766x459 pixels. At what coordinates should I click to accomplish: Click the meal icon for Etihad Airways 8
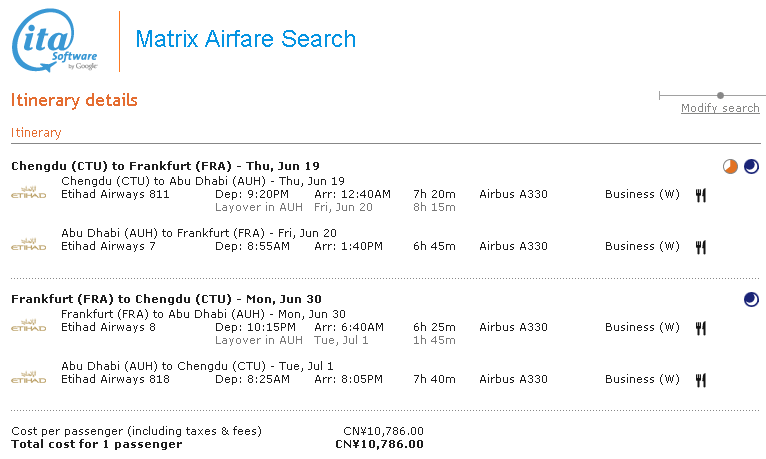pyautogui.click(x=701, y=328)
